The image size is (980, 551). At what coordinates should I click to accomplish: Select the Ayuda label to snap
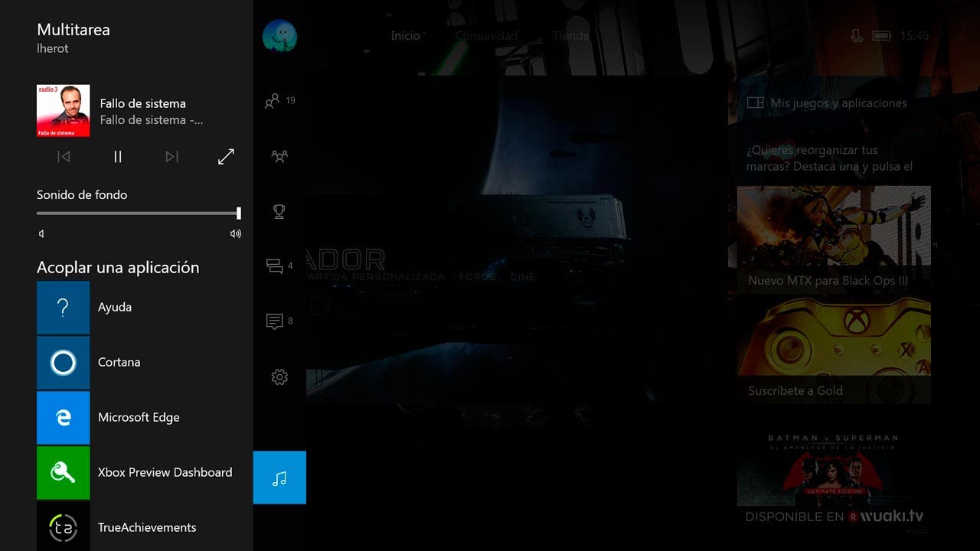(x=115, y=308)
